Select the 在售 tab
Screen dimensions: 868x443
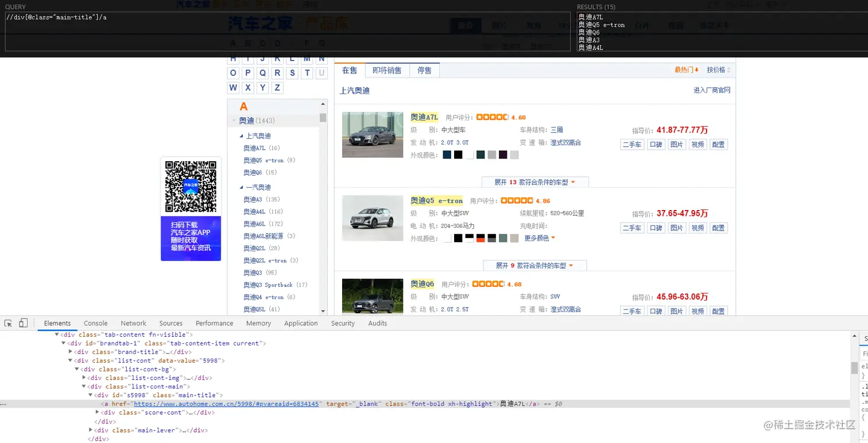click(350, 70)
